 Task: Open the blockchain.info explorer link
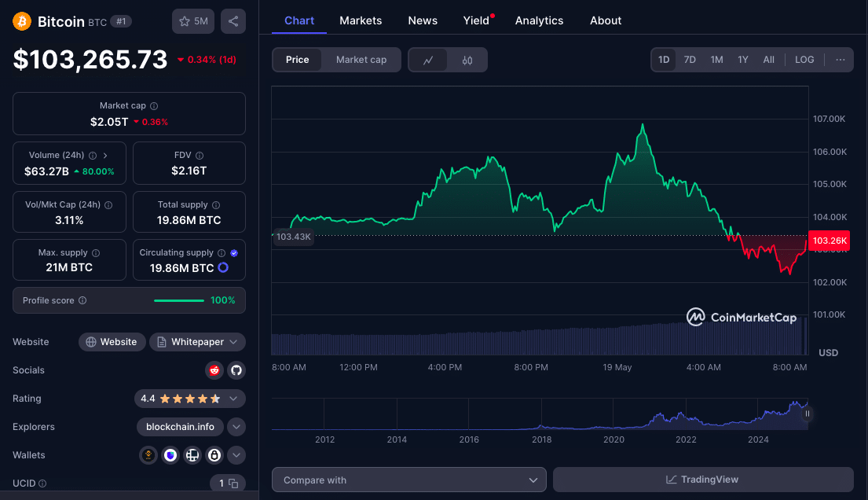coord(180,427)
